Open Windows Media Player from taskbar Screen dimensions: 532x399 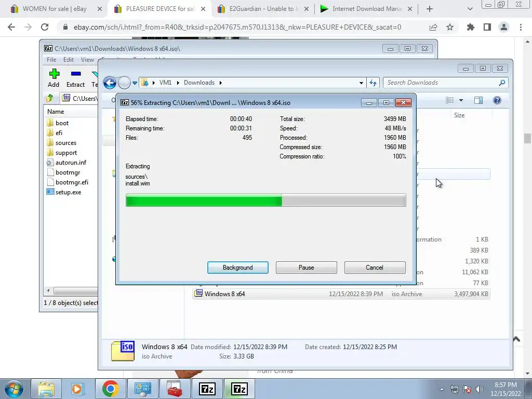click(x=77, y=389)
